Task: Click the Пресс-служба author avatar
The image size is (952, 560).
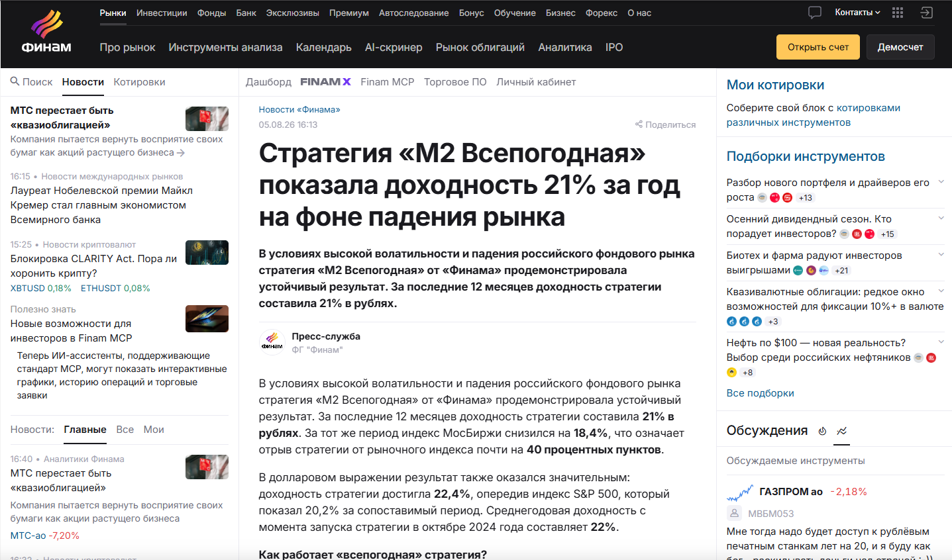Action: (272, 342)
